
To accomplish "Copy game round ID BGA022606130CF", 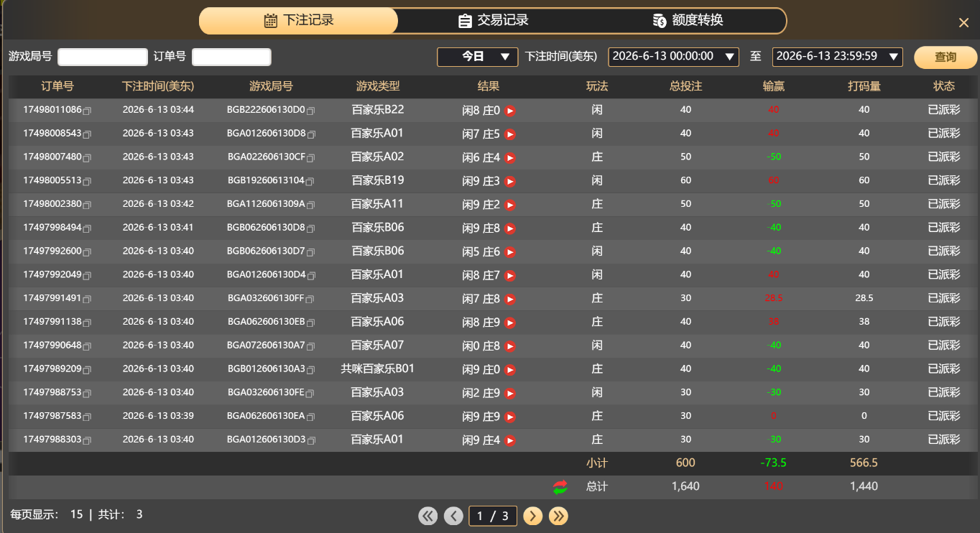I will [311, 158].
